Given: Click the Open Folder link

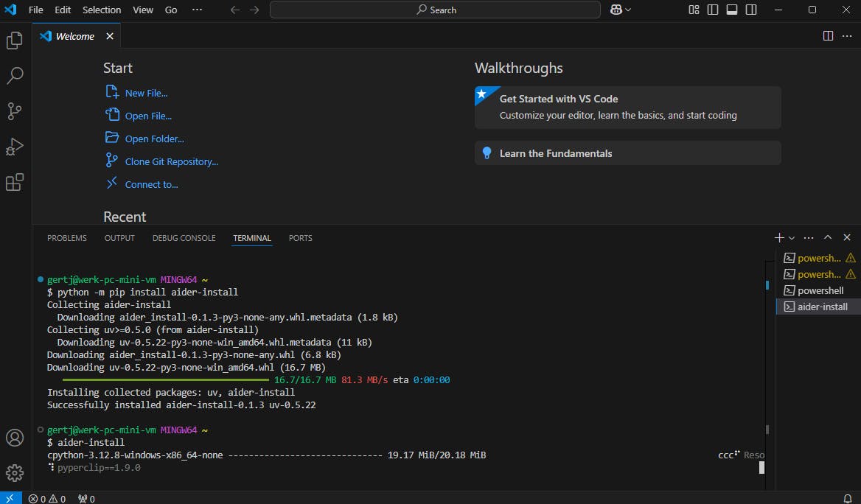Looking at the screenshot, I should (x=154, y=139).
